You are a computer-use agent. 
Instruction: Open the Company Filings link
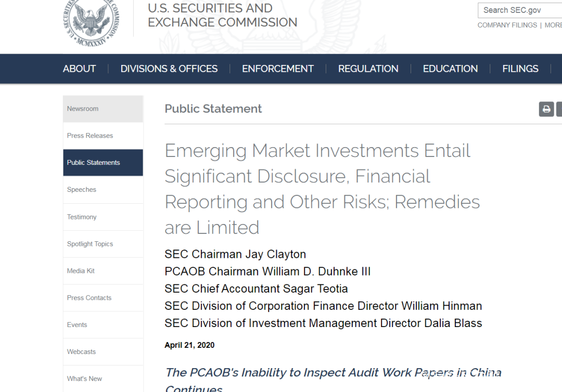pyautogui.click(x=507, y=25)
